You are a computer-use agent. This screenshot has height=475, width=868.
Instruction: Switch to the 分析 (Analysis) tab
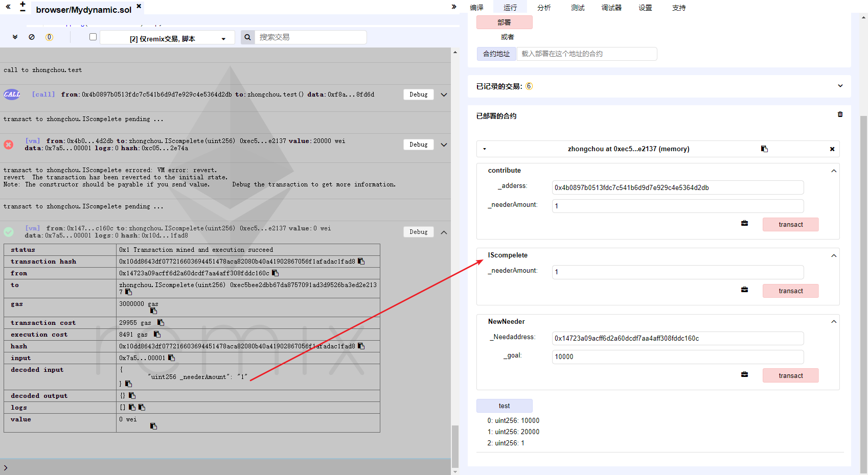pyautogui.click(x=544, y=7)
